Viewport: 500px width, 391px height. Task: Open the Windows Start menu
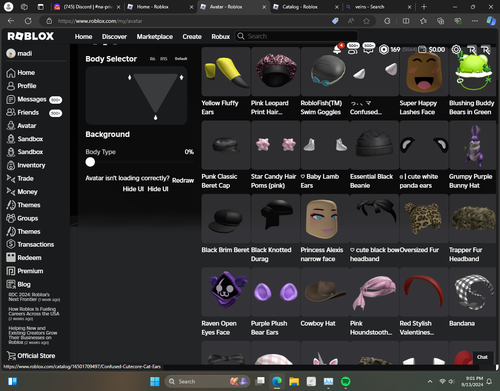[155, 381]
